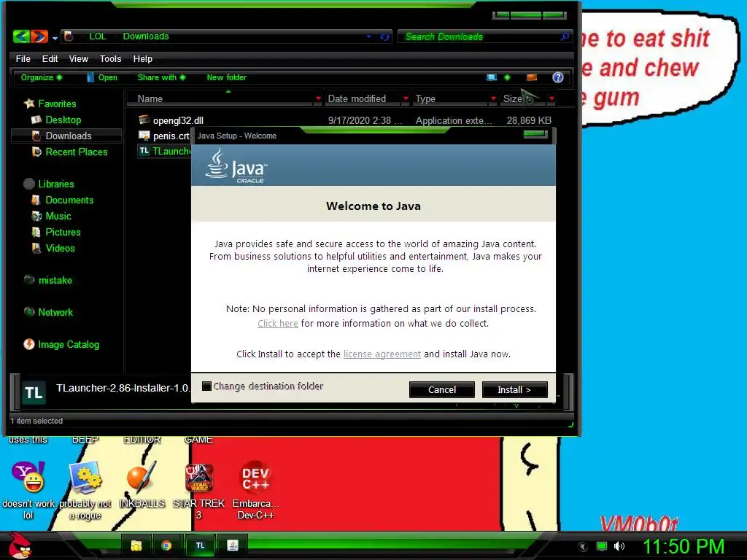Open Downloads in the navigation pane
747x560 pixels.
[x=68, y=136]
